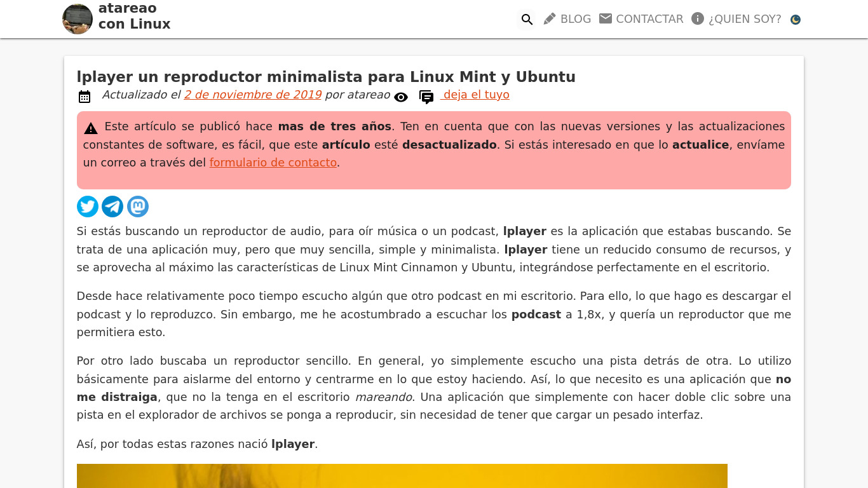This screenshot has width=868, height=488.
Task: Share the article on Twitter
Action: click(88, 207)
